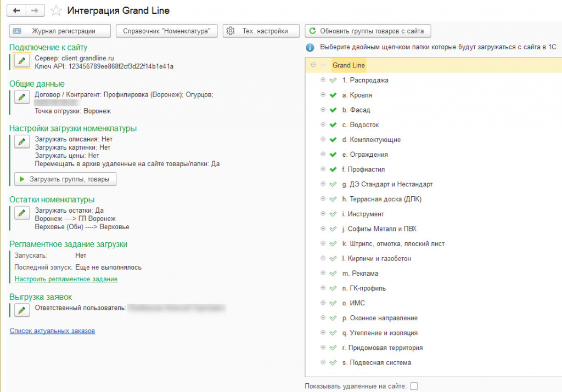Image resolution: width=562 pixels, height=392 pixels.
Task: Open Справочник "Номенклатура"
Action: pos(167,31)
